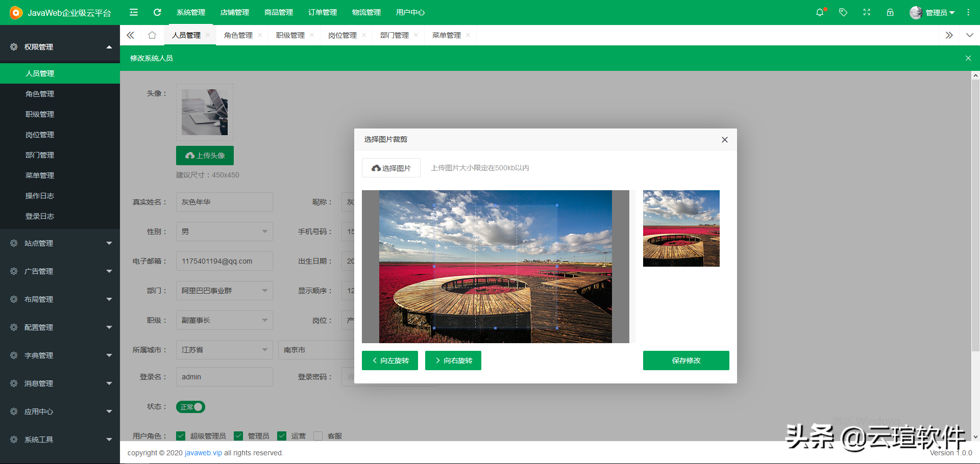Click the 系统工具 gear icon
The image size is (980, 464).
tap(14, 440)
